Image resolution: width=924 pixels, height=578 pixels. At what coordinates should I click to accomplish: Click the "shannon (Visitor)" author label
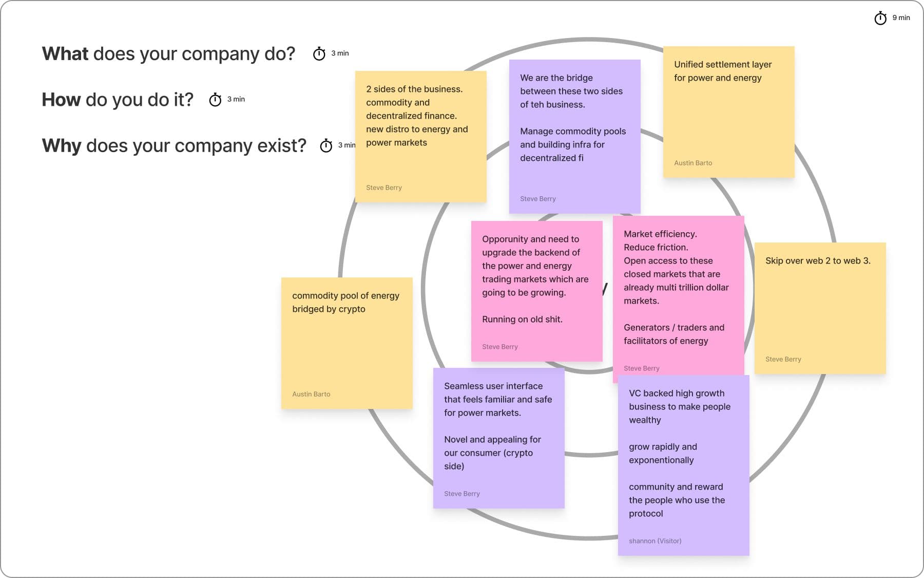pyautogui.click(x=655, y=541)
